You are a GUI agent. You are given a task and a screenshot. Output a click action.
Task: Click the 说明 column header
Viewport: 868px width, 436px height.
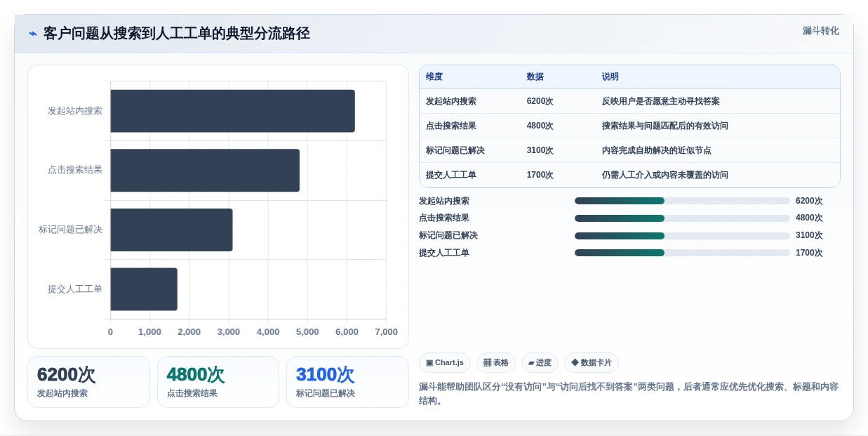pos(610,77)
